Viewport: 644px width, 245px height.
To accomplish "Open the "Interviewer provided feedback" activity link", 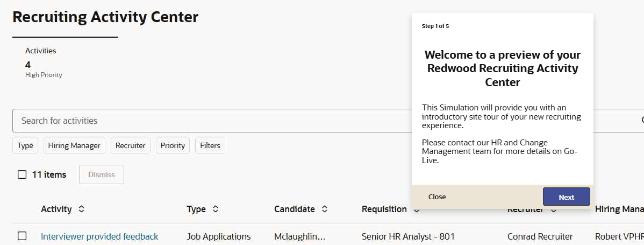I will [x=99, y=236].
